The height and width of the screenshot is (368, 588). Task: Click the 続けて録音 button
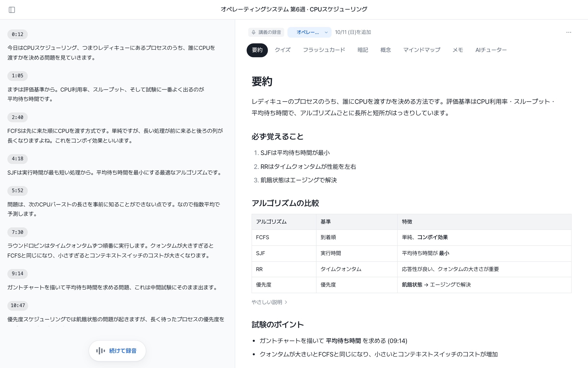[x=117, y=351]
